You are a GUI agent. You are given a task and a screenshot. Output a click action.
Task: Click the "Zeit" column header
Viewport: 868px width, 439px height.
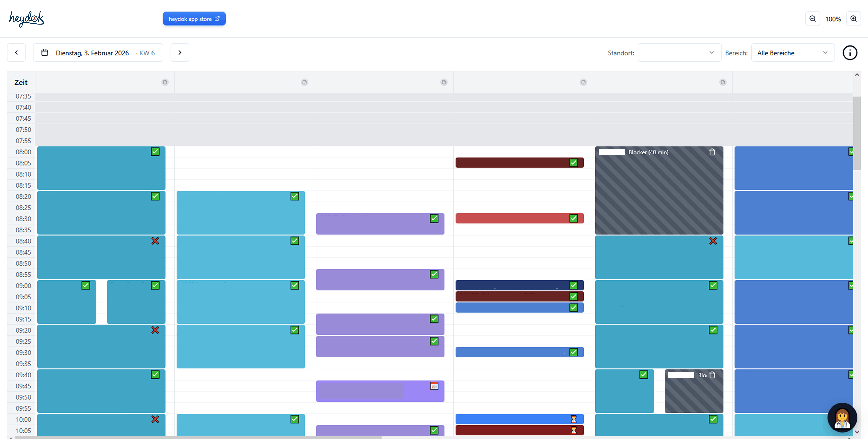[21, 82]
